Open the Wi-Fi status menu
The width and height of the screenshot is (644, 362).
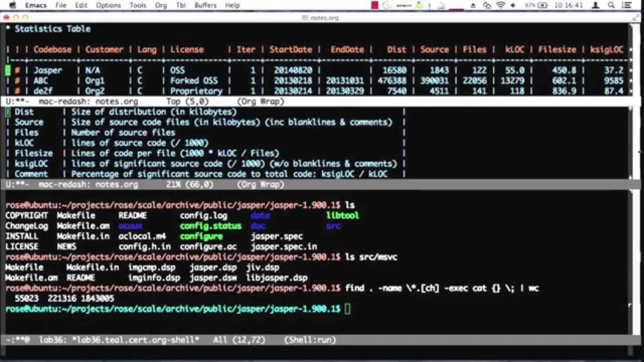coord(500,5)
